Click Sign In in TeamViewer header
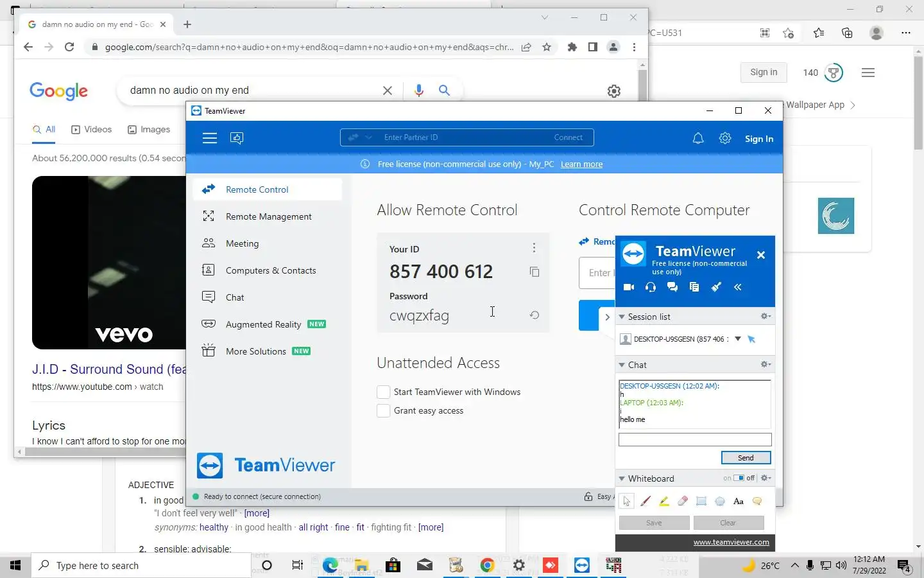The height and width of the screenshot is (578, 924). pos(759,139)
